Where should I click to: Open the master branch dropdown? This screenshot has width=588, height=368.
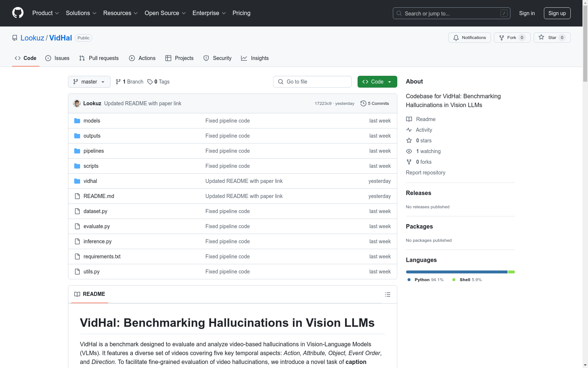point(89,82)
